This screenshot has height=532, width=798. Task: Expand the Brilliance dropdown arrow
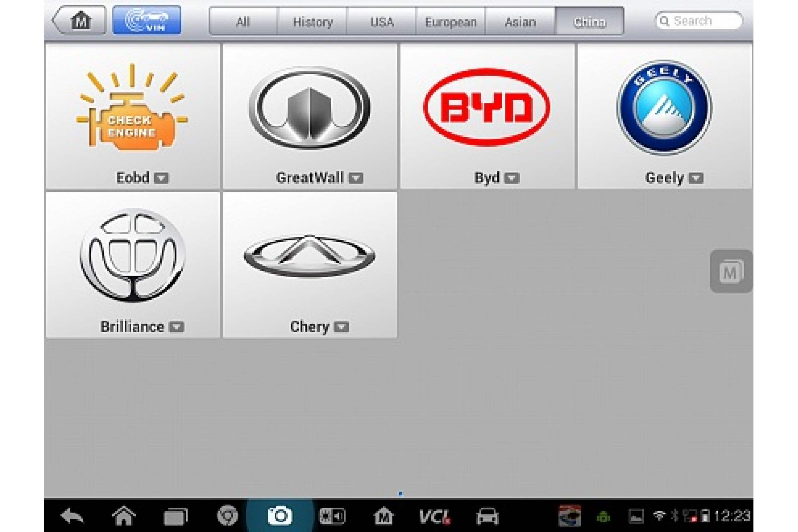tap(177, 327)
